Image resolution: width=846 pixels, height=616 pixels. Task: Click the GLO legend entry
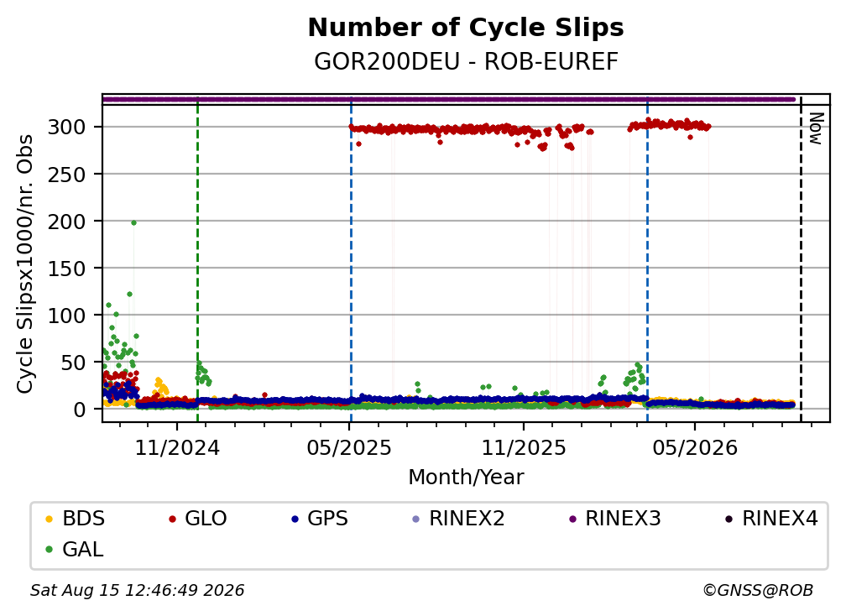197,519
